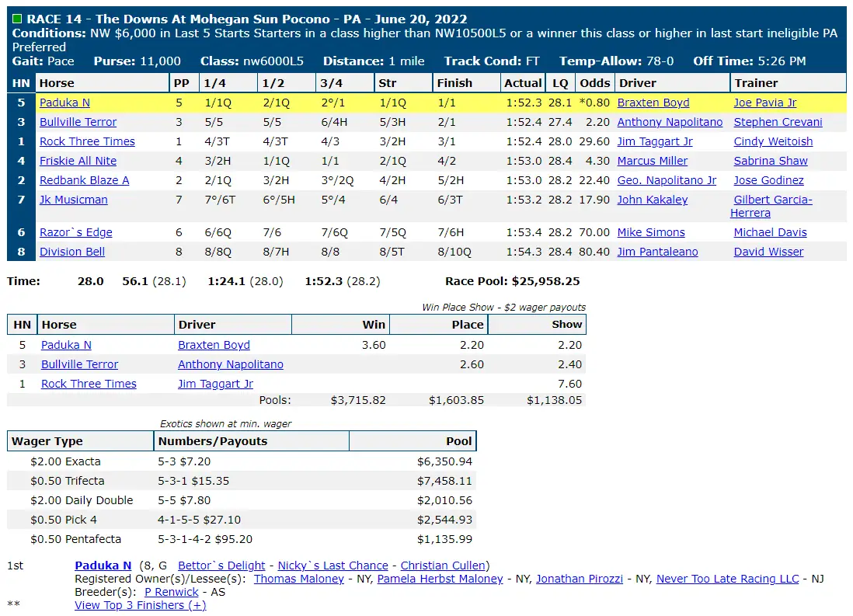This screenshot has height=616, width=853.
Task: Open the Bullville Terror horse link in race results
Action: (78, 123)
